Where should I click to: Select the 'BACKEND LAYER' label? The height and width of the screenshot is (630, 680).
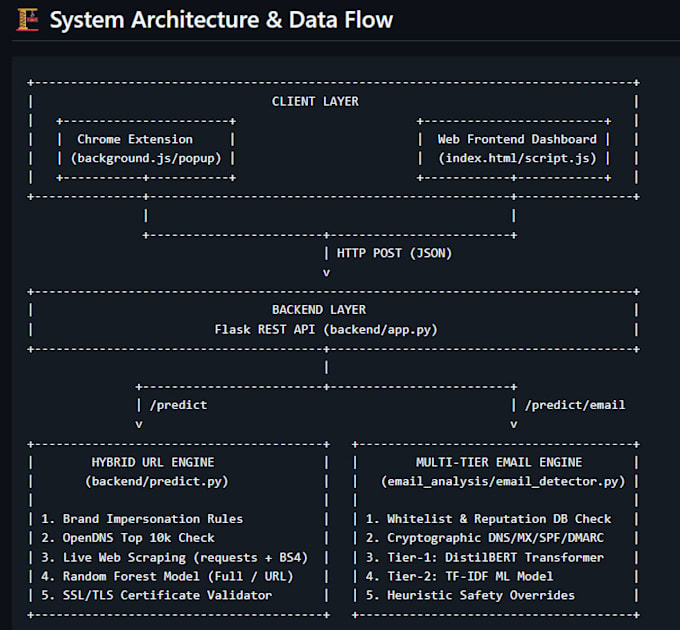319,310
